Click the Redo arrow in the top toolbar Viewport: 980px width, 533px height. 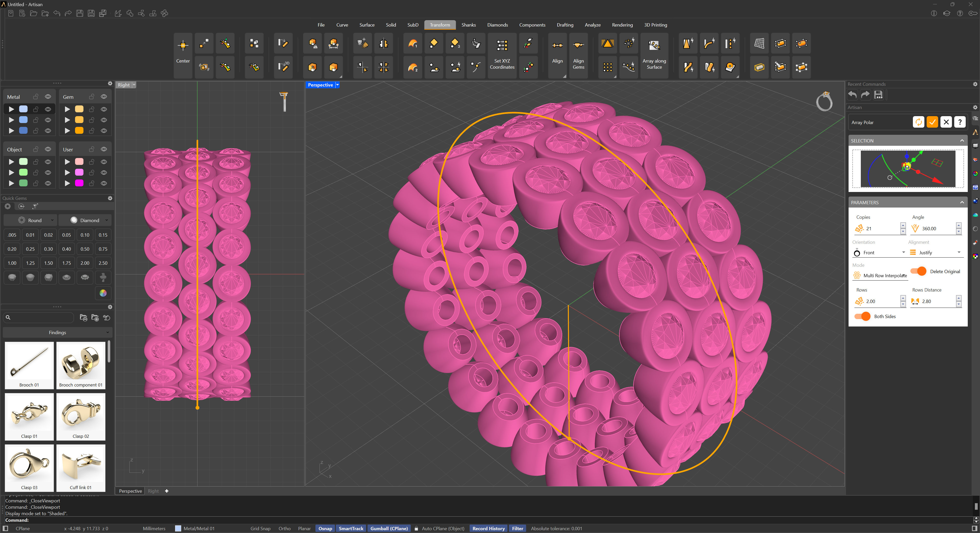(x=68, y=13)
